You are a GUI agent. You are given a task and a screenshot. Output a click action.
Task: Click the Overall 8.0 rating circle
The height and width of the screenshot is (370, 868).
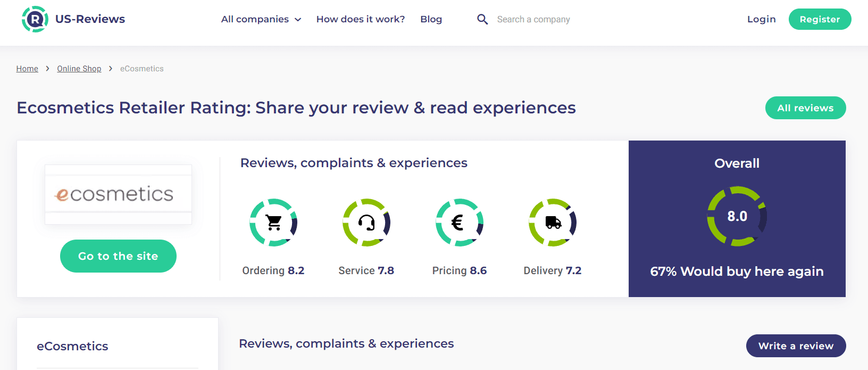(737, 216)
